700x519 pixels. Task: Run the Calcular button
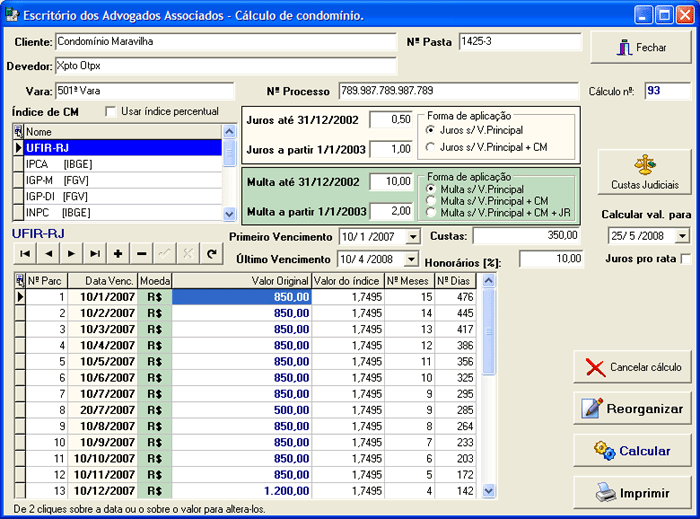[633, 451]
